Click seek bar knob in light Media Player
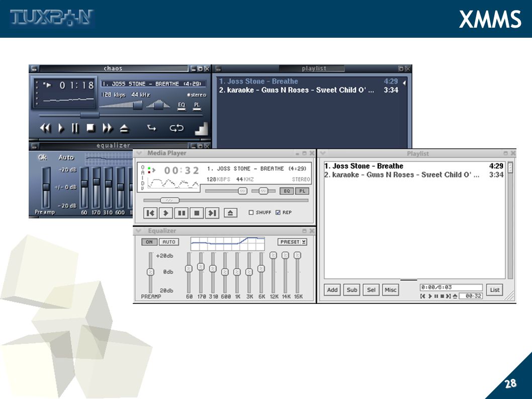This screenshot has height=399, width=532. pos(169,200)
